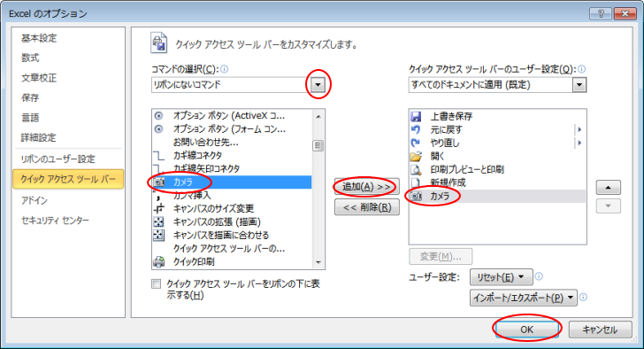Viewport: 644px width, 349px height.
Task: Select the クイック印刷 printer icon
Action: pyautogui.click(x=158, y=262)
